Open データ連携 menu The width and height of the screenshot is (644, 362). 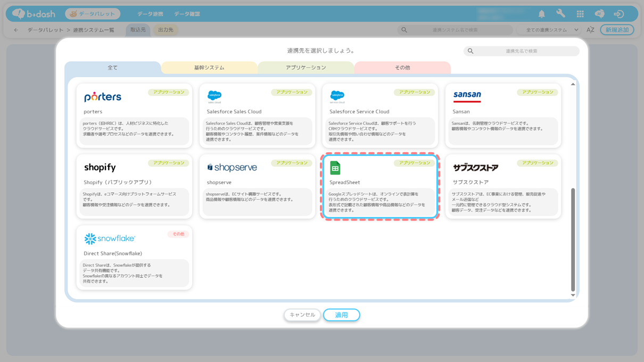[150, 14]
